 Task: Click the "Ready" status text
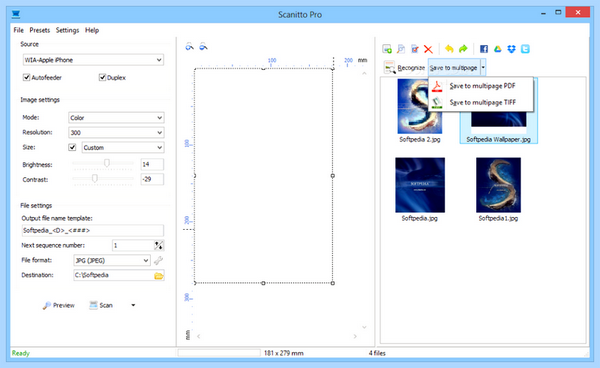click(x=21, y=353)
